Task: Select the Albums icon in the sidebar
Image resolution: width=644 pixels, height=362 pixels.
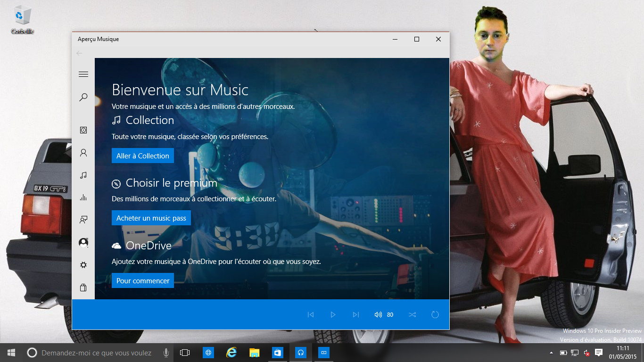Action: pyautogui.click(x=83, y=130)
